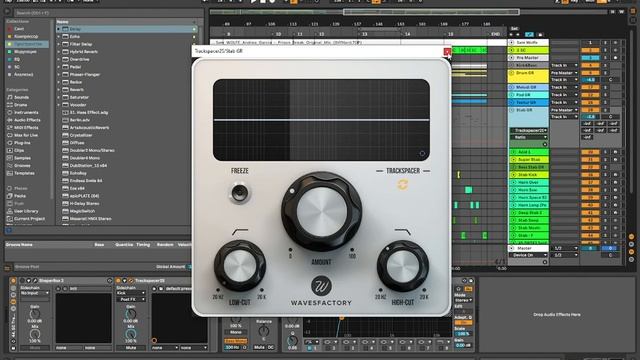Viewport: 640px width, 360px height.
Task: Open Kick sidechain dropdown in Trackspacer25 device
Action: (x=131, y=293)
